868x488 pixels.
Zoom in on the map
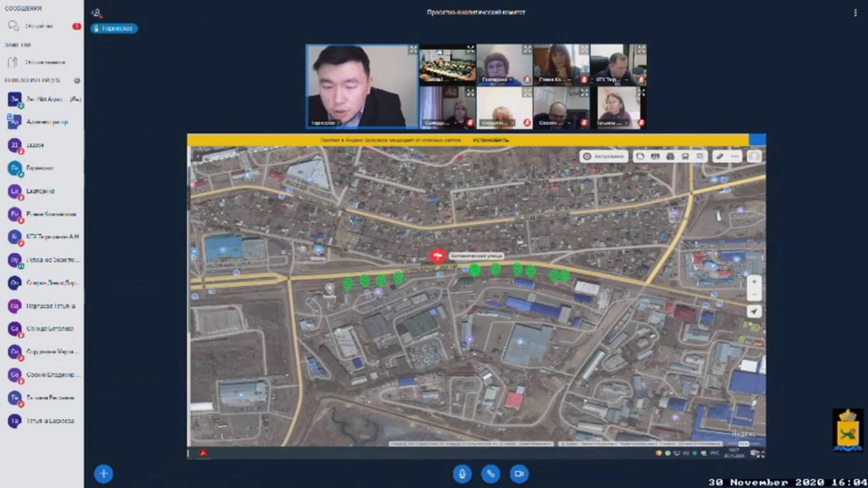[x=753, y=281]
